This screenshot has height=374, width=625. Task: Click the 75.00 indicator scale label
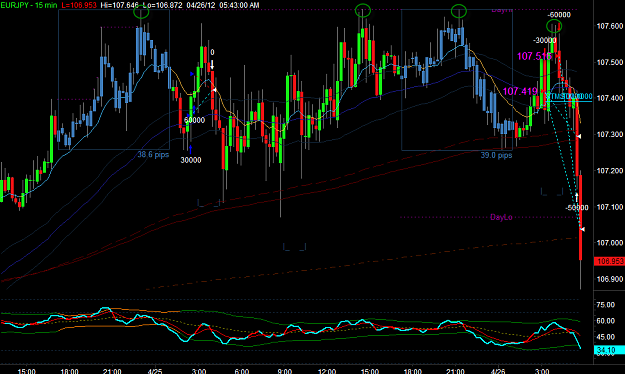[x=605, y=305]
